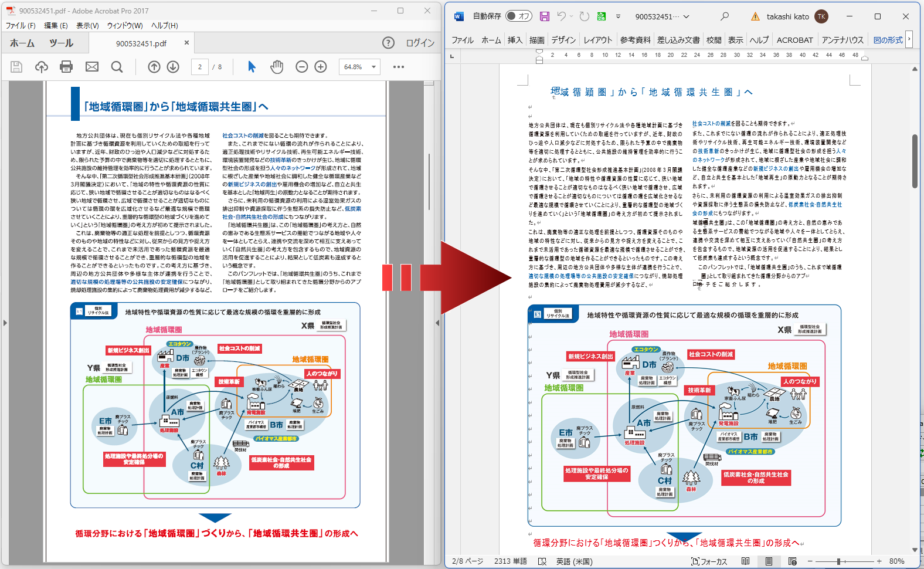Click the print icon in Acrobat toolbar

(66, 67)
